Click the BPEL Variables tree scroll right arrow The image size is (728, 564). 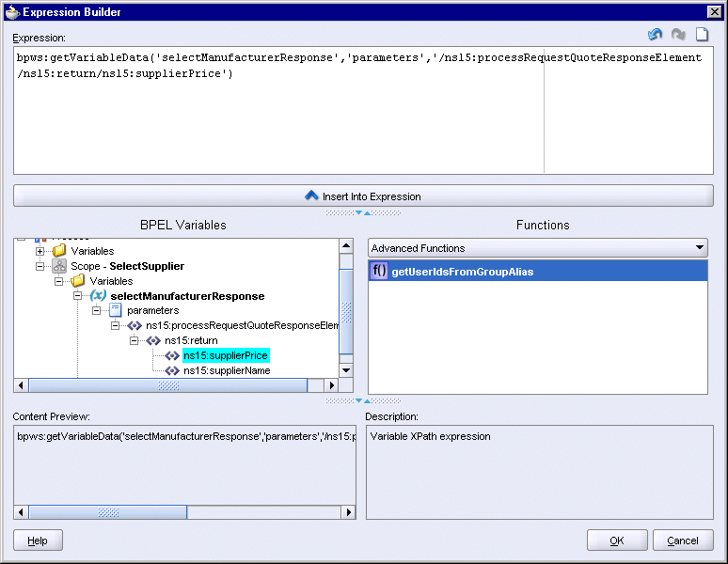pyautogui.click(x=331, y=385)
